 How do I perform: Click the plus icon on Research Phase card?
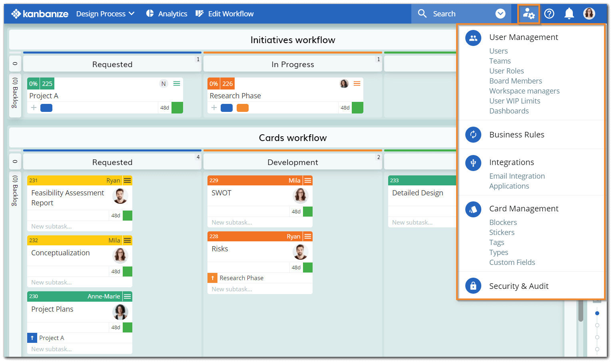(214, 107)
